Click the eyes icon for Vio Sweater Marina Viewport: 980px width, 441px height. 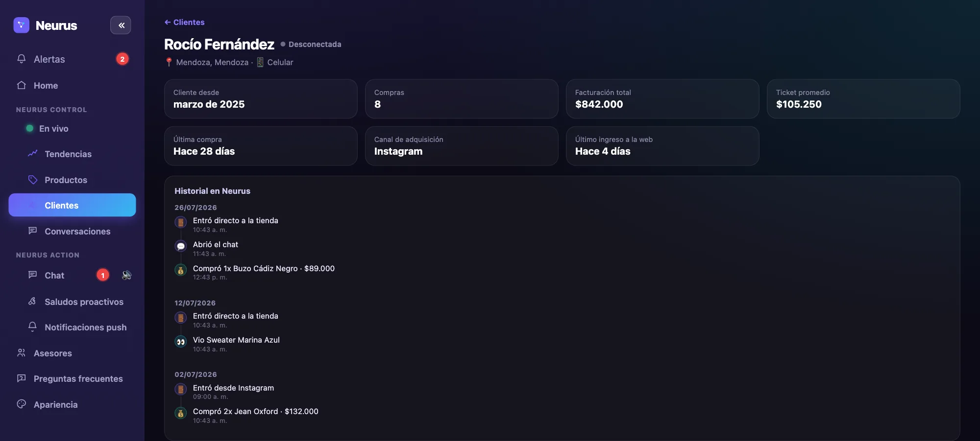click(181, 342)
